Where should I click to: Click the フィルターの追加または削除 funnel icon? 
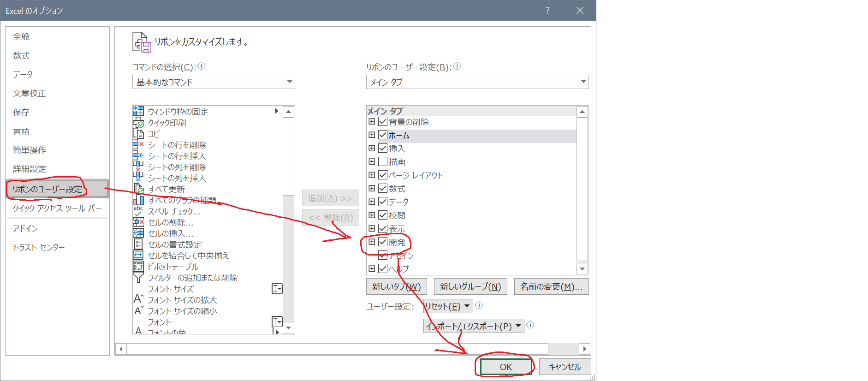coord(138,278)
